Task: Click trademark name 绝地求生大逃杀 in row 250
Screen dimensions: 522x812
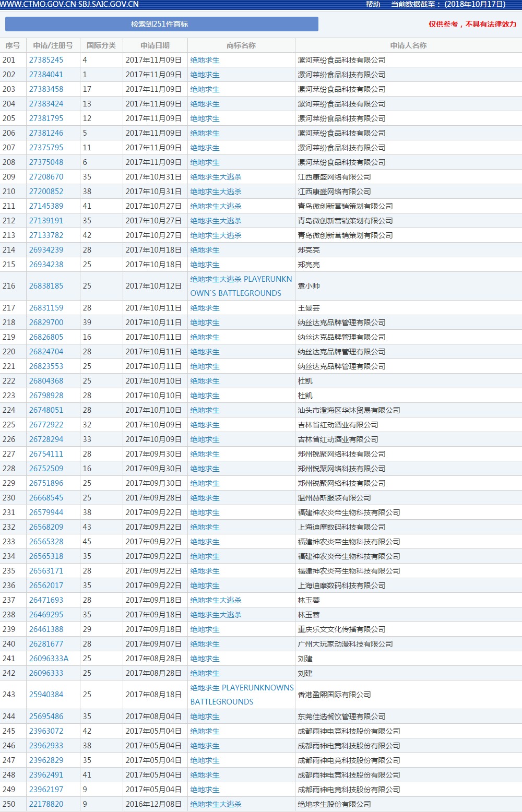Action: [x=216, y=804]
